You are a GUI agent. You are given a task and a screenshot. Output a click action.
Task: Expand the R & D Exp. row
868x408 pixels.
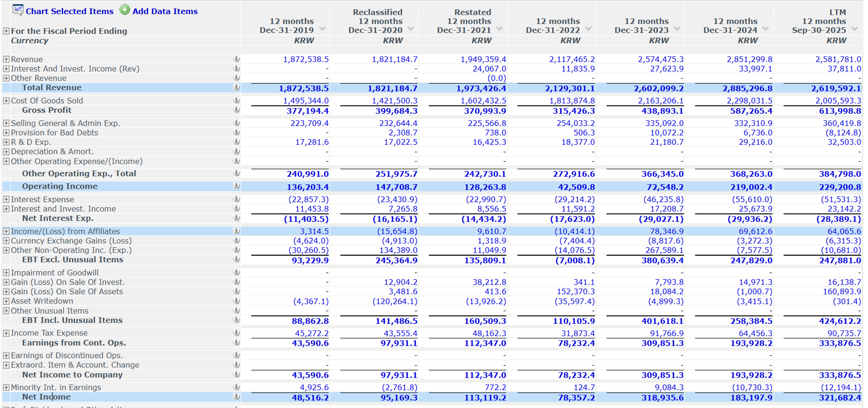tap(6, 142)
